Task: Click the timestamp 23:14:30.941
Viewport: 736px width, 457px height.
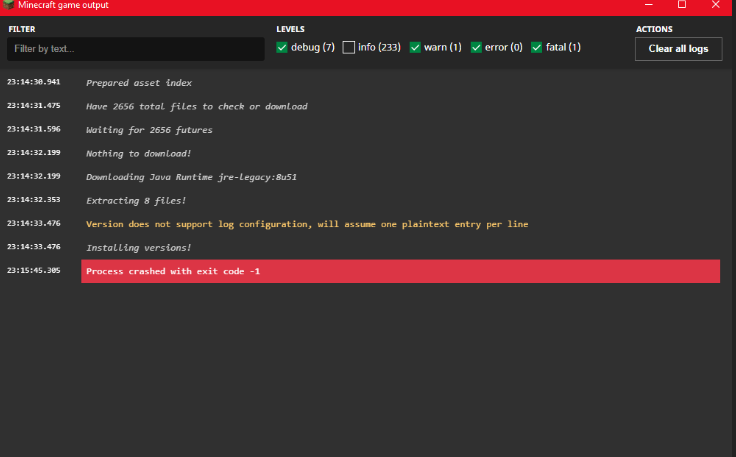Action: (x=34, y=82)
